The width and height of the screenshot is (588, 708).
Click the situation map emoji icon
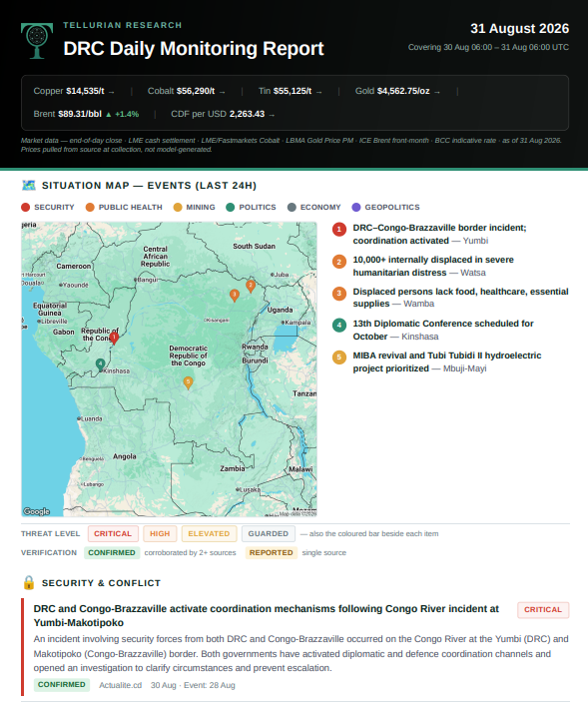[28, 185]
